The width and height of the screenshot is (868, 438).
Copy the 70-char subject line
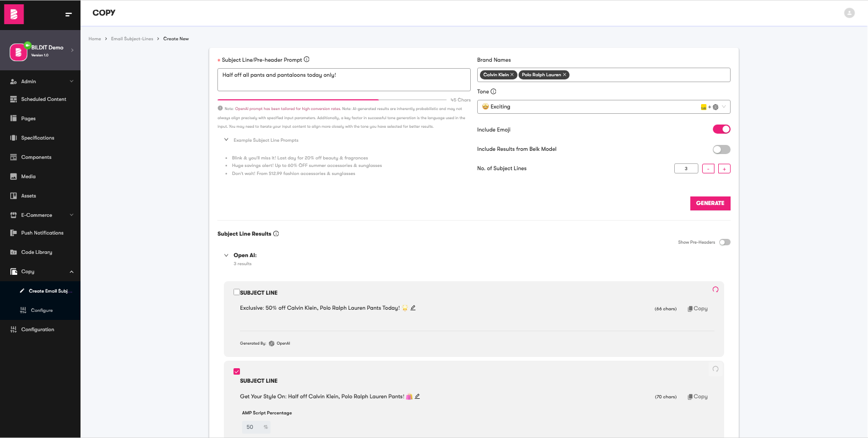pos(698,397)
